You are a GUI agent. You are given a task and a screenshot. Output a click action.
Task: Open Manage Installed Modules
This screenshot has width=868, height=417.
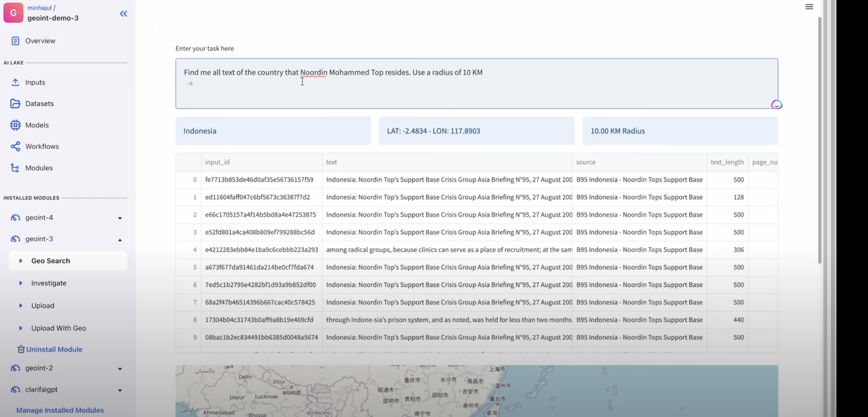(x=60, y=410)
